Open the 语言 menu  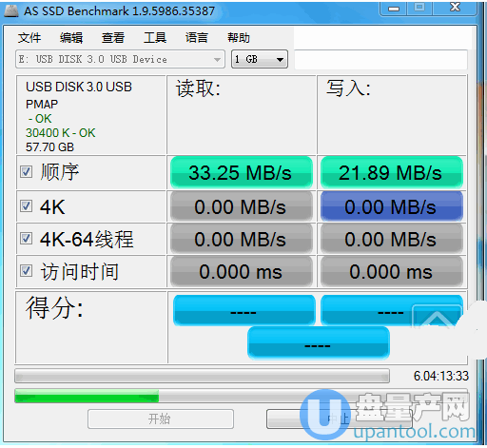point(197,38)
